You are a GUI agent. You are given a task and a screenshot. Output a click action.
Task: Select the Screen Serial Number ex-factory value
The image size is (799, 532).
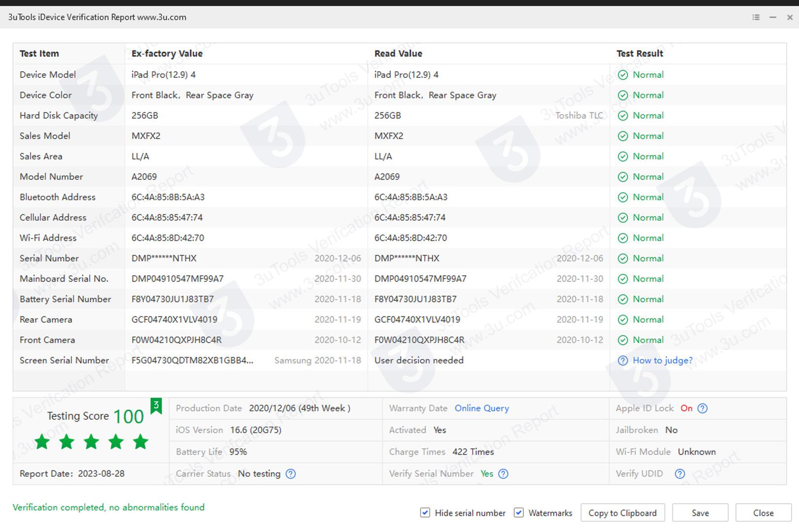pos(192,361)
